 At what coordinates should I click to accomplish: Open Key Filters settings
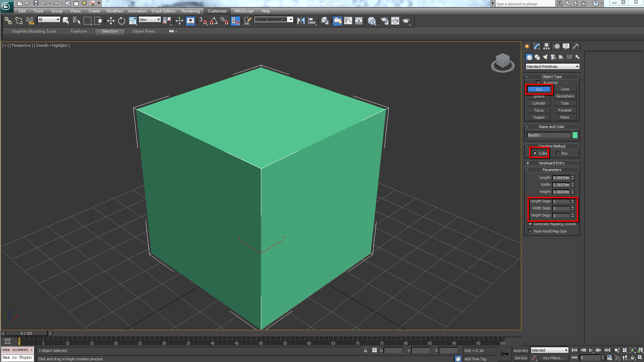point(554,358)
